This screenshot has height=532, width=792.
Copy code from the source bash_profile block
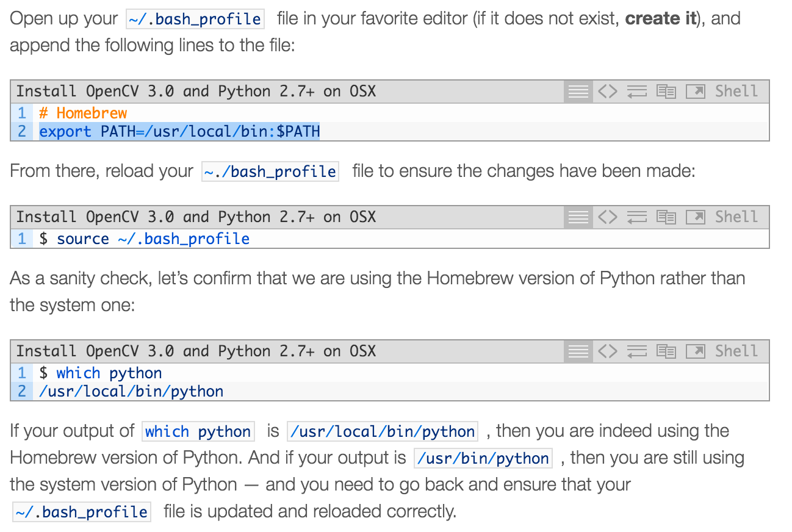pyautogui.click(x=666, y=217)
